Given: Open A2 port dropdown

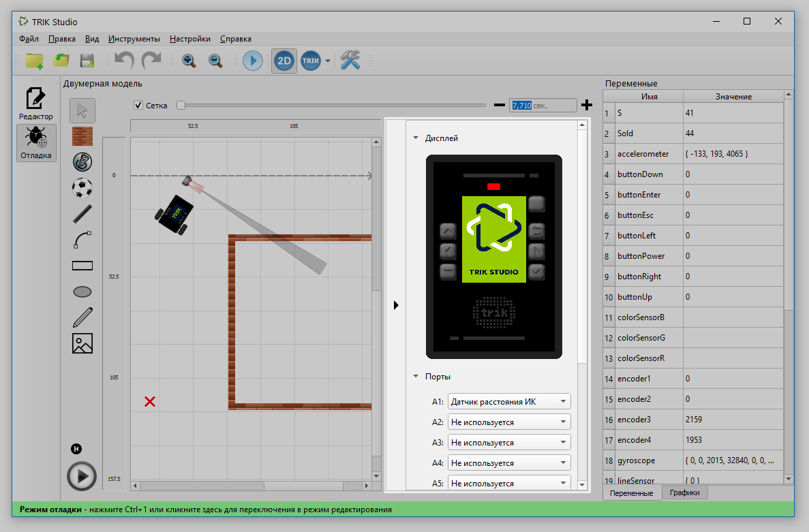Looking at the screenshot, I should point(509,422).
